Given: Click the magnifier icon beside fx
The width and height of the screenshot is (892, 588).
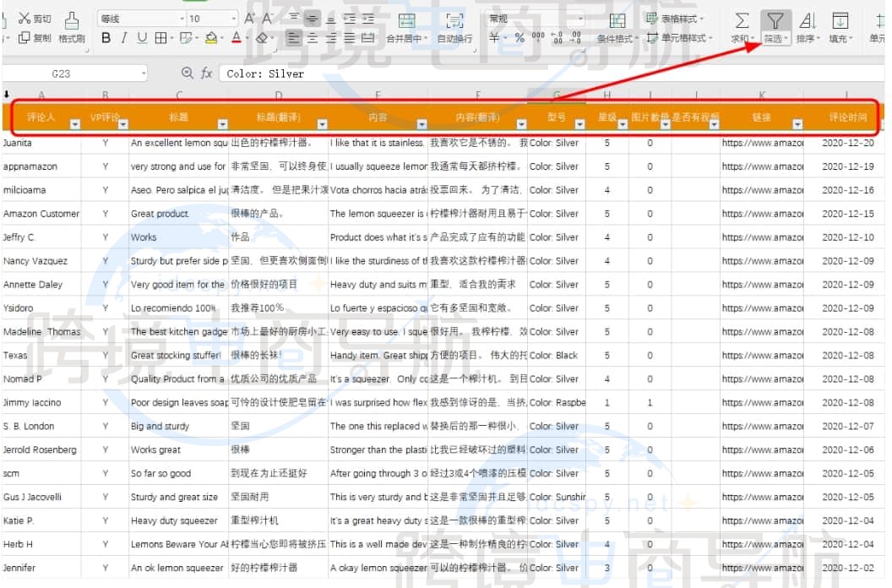Looking at the screenshot, I should tap(188, 73).
